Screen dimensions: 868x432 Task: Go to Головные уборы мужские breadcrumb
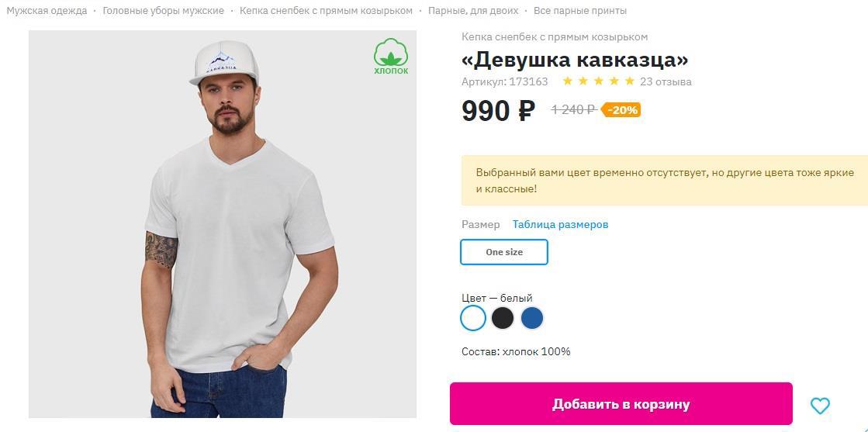163,11
